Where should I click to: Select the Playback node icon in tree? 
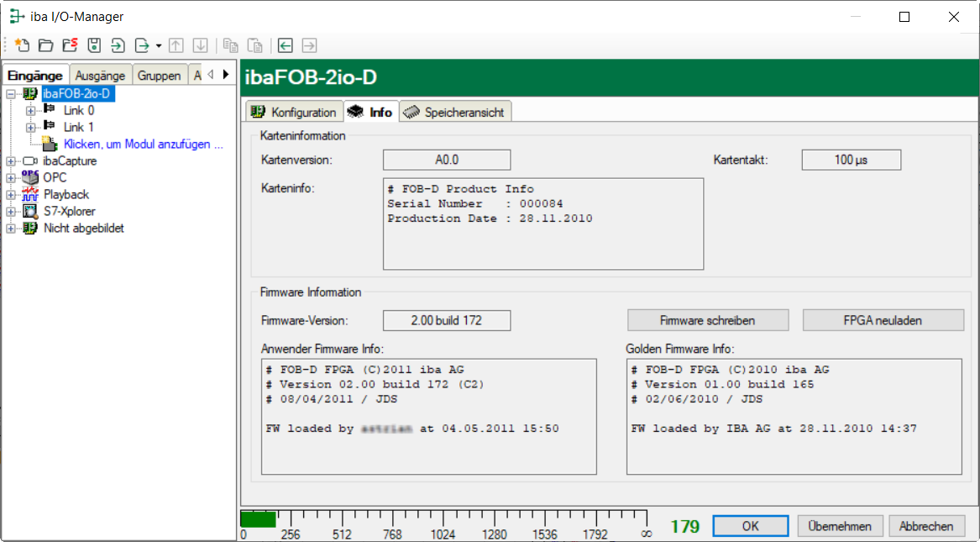(x=30, y=194)
